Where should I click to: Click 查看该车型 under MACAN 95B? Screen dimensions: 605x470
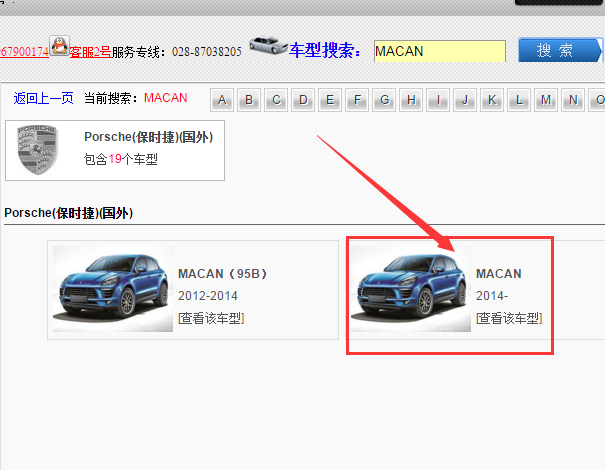pyautogui.click(x=211, y=318)
